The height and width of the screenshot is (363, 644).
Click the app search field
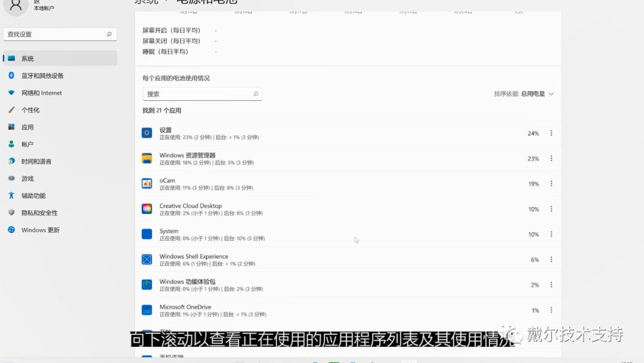pos(197,94)
